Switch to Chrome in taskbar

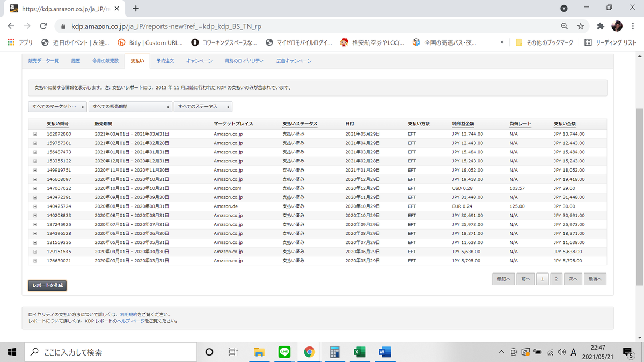pyautogui.click(x=309, y=352)
